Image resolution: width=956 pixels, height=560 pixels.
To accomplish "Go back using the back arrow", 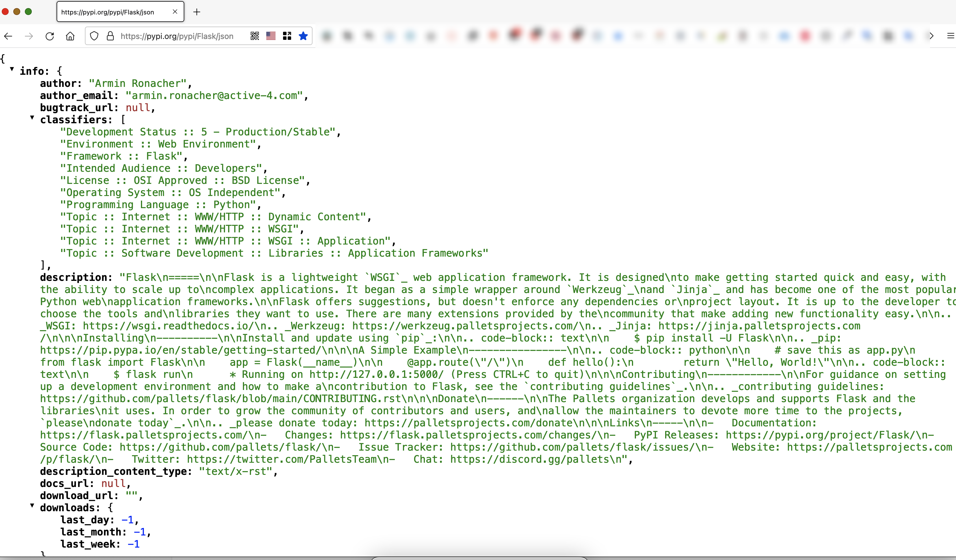I will (8, 36).
